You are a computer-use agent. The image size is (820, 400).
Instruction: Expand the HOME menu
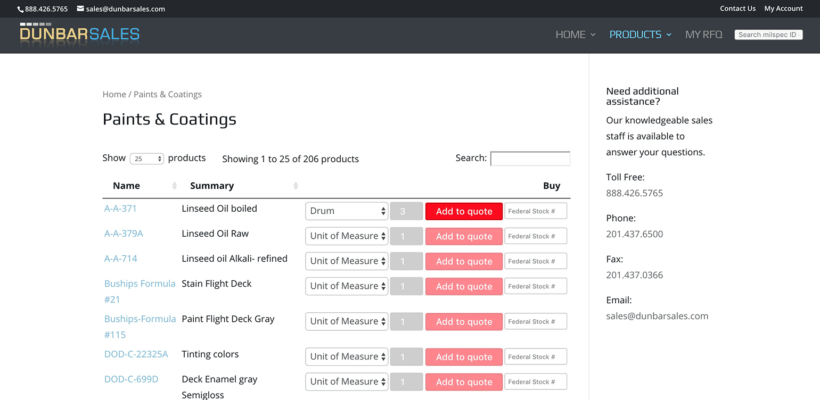coord(575,35)
